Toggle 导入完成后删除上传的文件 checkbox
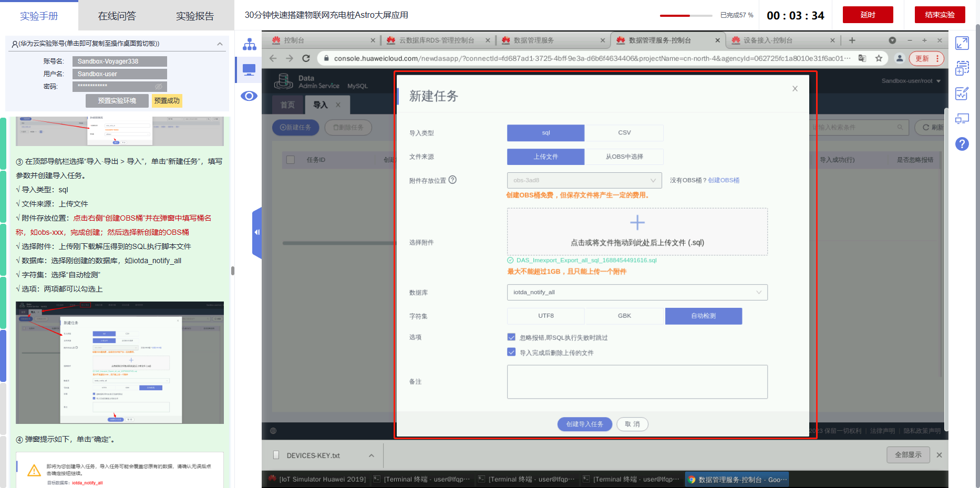Screen dimensions: 980x488 pyautogui.click(x=511, y=352)
